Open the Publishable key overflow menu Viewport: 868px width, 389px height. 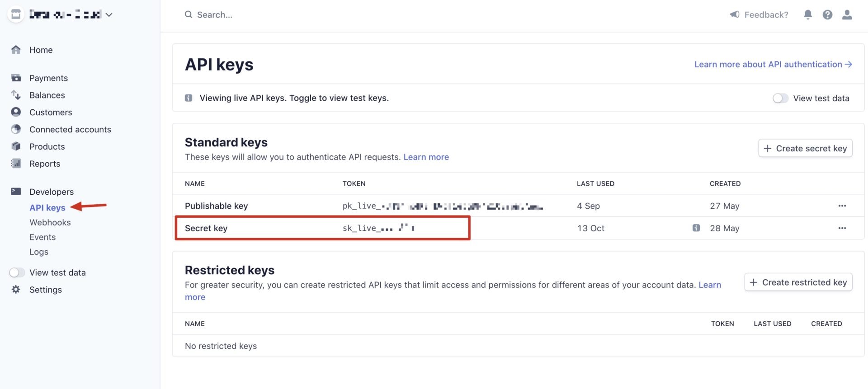pyautogui.click(x=842, y=206)
